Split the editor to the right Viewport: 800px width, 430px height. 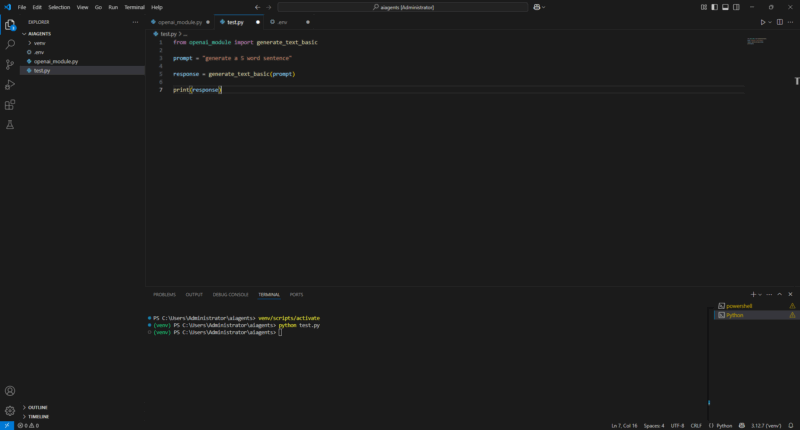[x=780, y=22]
